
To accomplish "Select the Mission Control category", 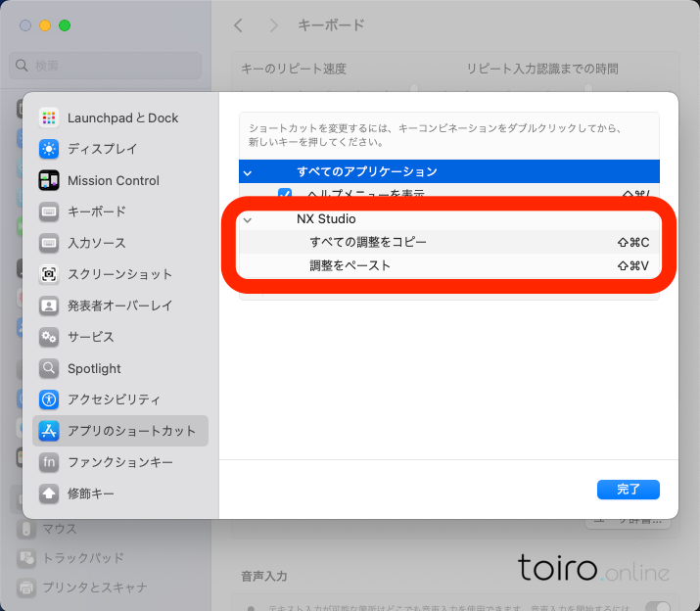I will point(120,180).
